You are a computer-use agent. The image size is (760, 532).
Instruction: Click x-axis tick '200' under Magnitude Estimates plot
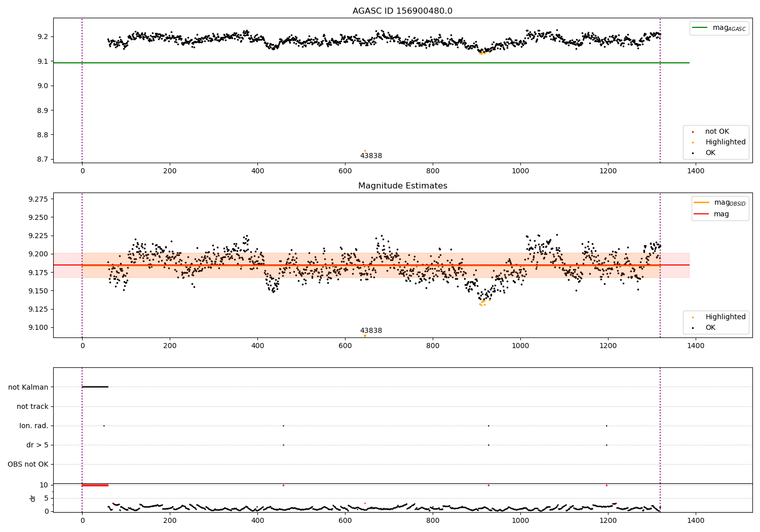point(170,346)
